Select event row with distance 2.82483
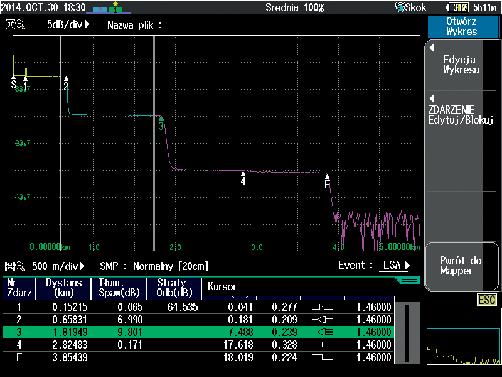The width and height of the screenshot is (502, 377). click(198, 345)
